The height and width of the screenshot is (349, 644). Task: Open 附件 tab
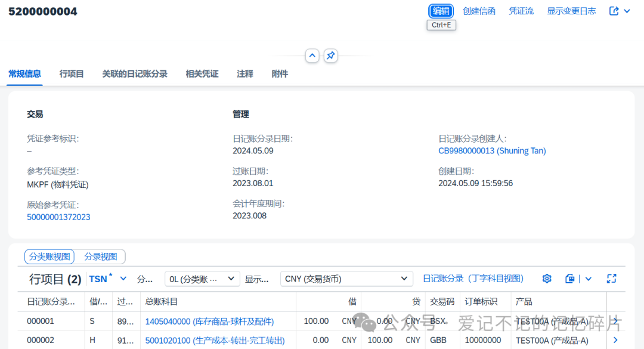click(280, 74)
